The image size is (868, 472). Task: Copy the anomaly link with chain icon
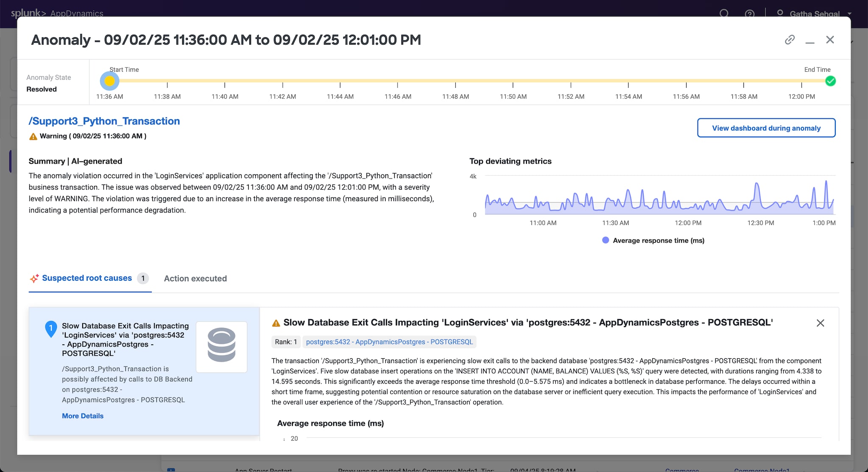click(790, 40)
